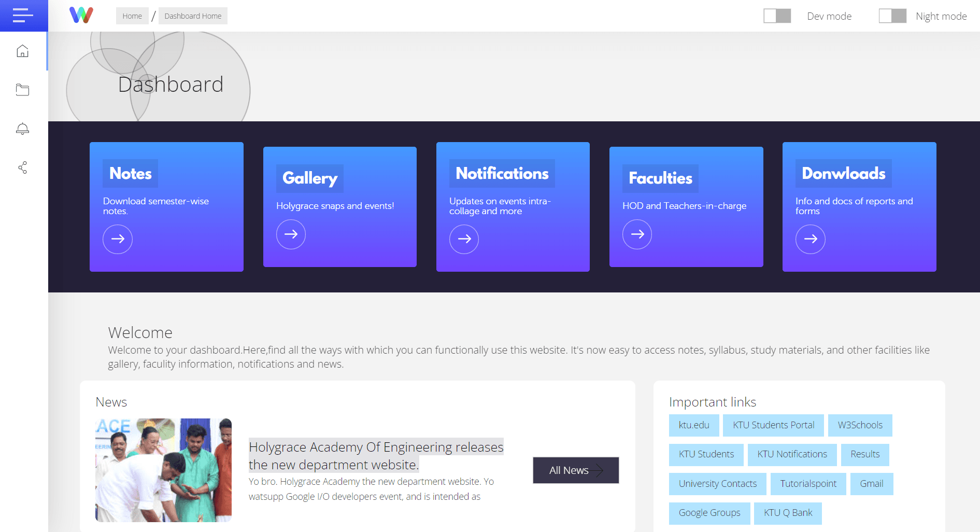
Task: Click arrow button on Donwloads card
Action: (x=810, y=239)
